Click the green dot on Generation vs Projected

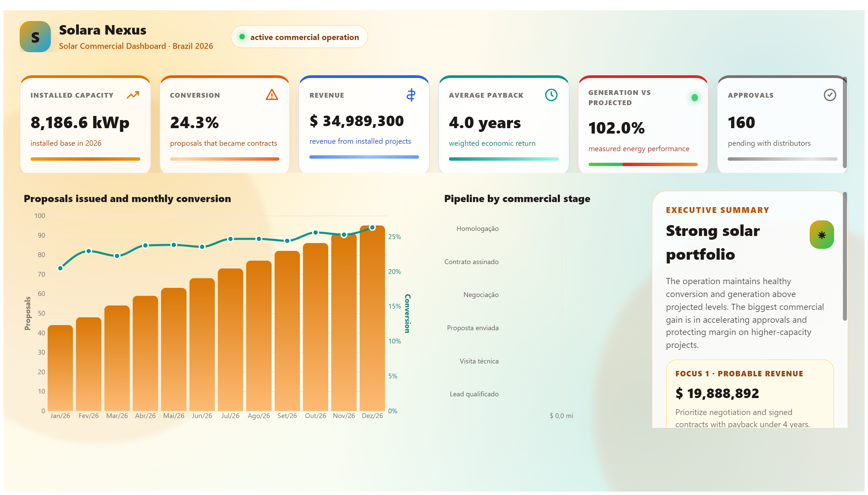694,98
